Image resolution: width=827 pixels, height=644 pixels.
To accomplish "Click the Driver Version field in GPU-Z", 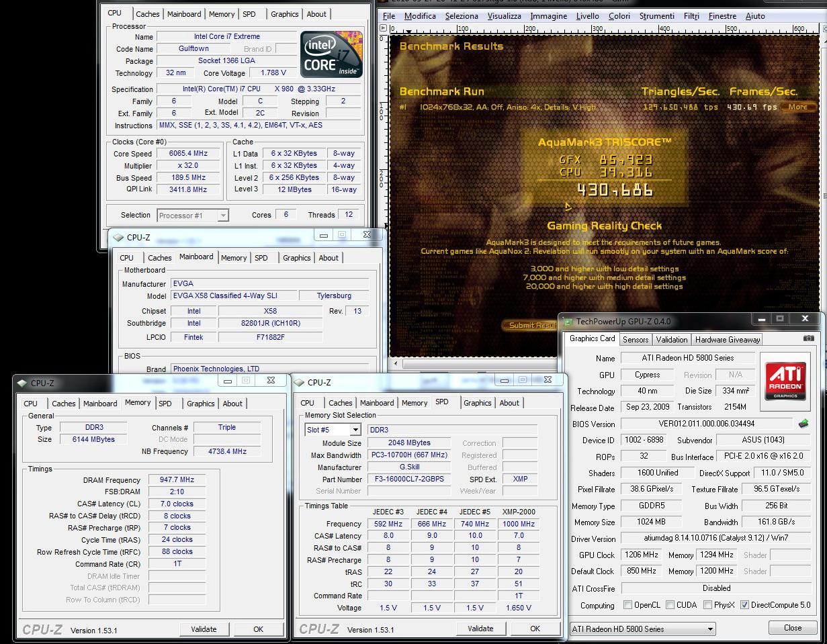I will click(717, 539).
